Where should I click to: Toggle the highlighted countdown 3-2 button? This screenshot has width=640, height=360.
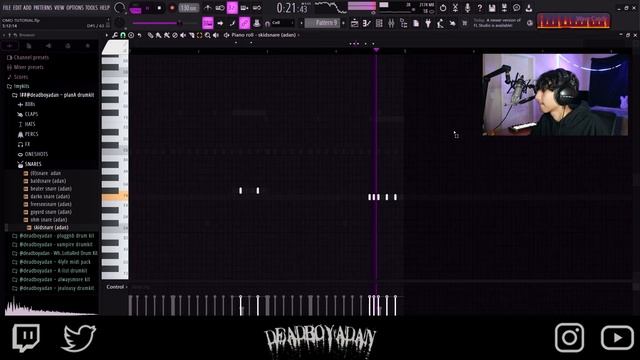[232, 8]
